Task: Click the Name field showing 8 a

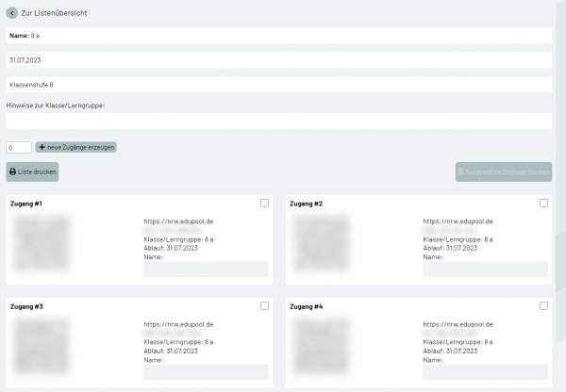Action: [278, 36]
